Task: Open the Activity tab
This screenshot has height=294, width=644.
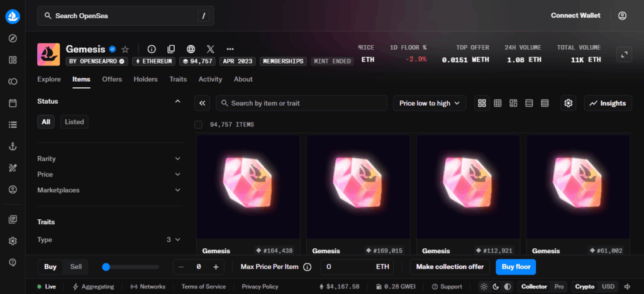Action: pyautogui.click(x=210, y=79)
